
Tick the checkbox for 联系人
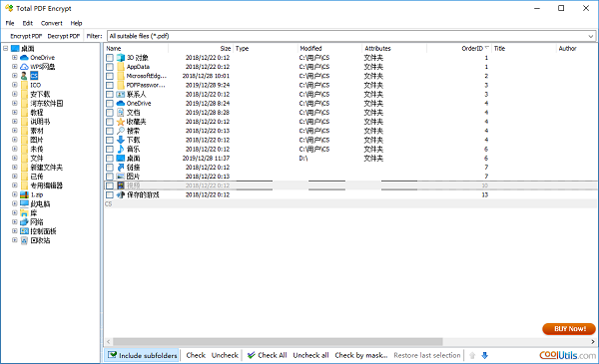[x=110, y=95]
